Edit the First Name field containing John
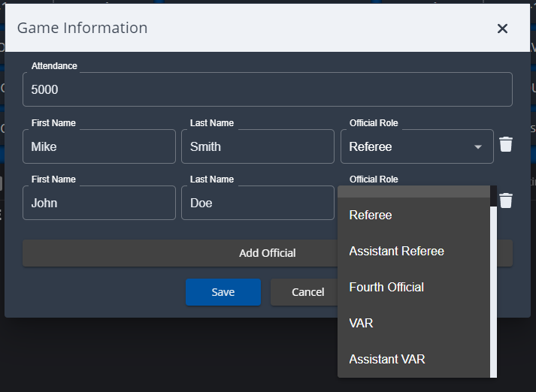The width and height of the screenshot is (536, 392). tap(99, 204)
